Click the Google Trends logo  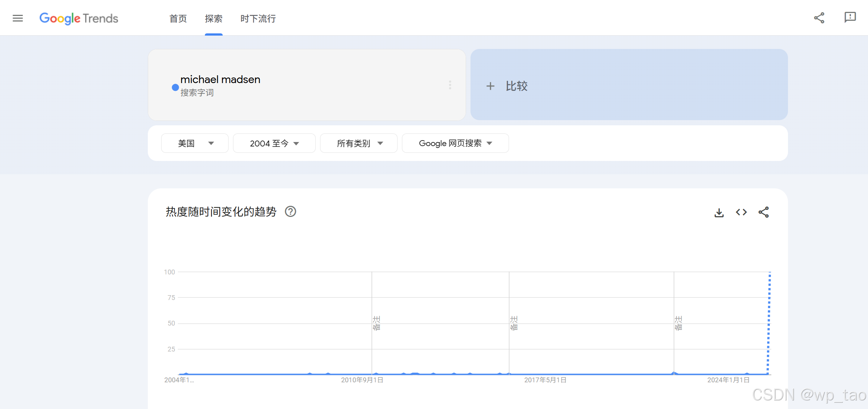[x=79, y=18]
